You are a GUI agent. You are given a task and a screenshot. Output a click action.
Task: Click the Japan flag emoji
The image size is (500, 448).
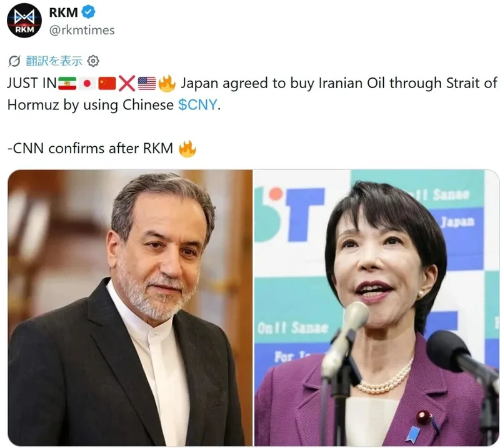(87, 84)
